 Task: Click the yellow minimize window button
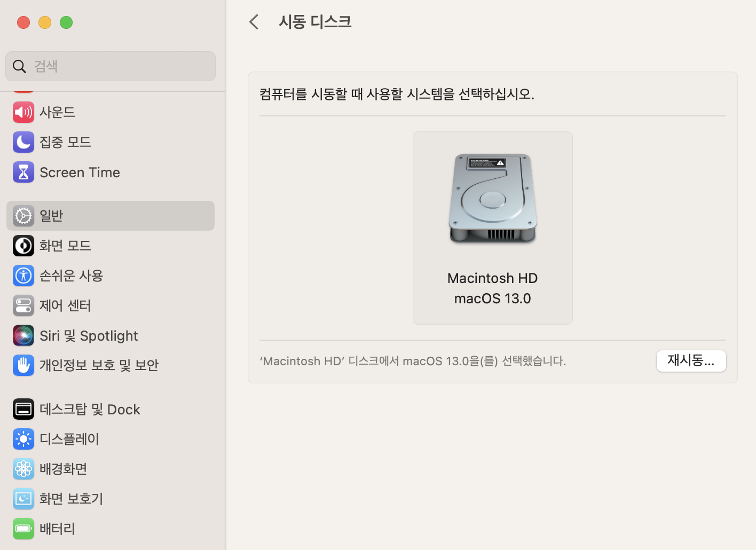(x=45, y=22)
